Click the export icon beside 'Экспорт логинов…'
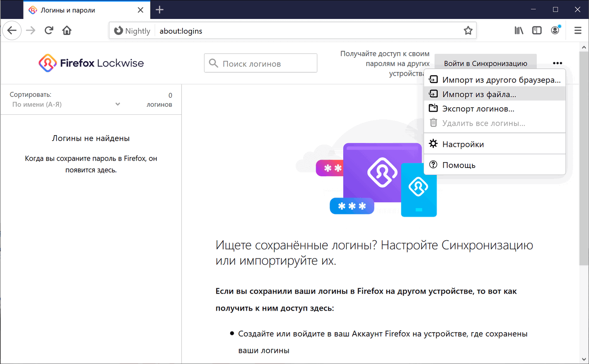The width and height of the screenshot is (589, 364). [433, 108]
